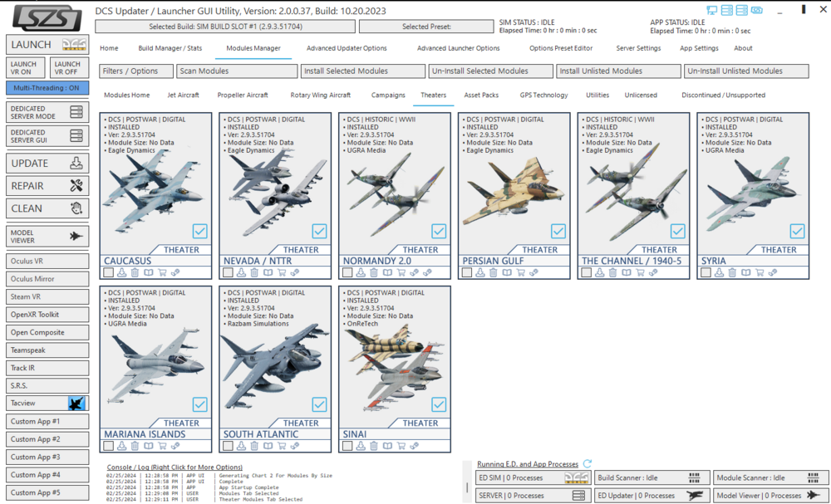Image resolution: width=831 pixels, height=504 pixels.
Task: Open the manual book icon under NEVADA / NTTR
Action: tap(268, 272)
